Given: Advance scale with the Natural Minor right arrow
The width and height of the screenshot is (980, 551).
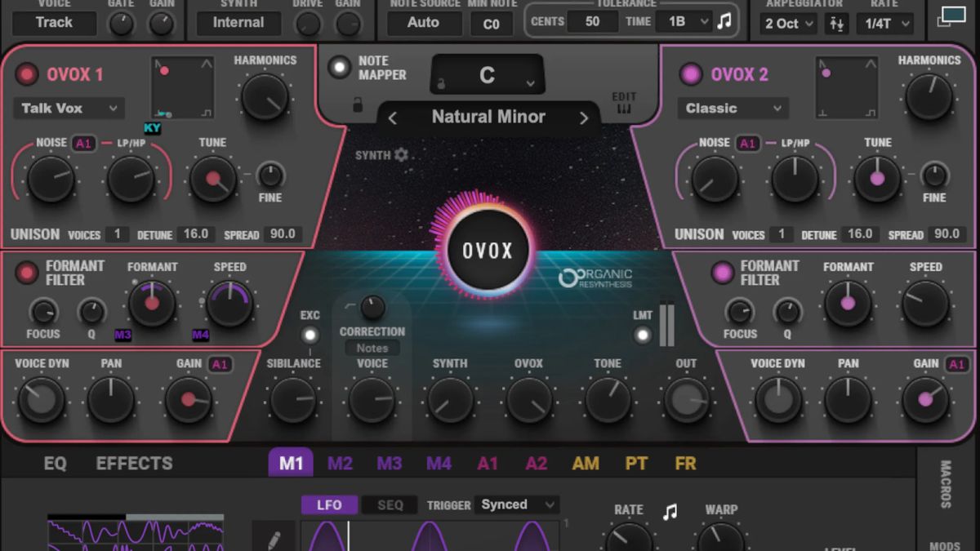Looking at the screenshot, I should pyautogui.click(x=585, y=117).
